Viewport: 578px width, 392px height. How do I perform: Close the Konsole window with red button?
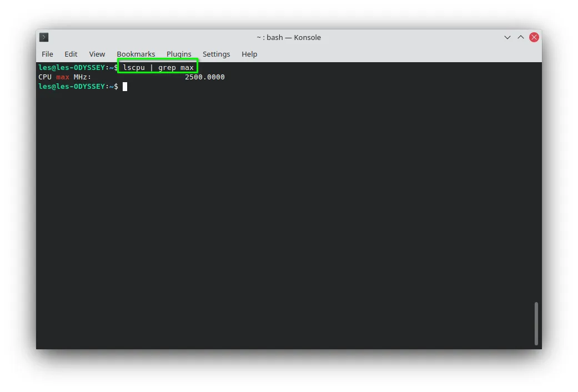(x=534, y=37)
